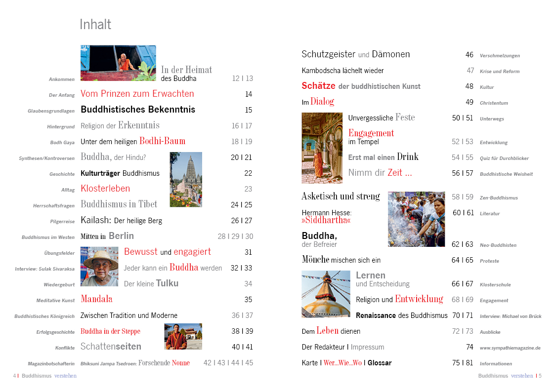This screenshot has width=555, height=392.
Task: Click 'Renaissance des Buddhismus' entry
Action: pyautogui.click(x=402, y=315)
